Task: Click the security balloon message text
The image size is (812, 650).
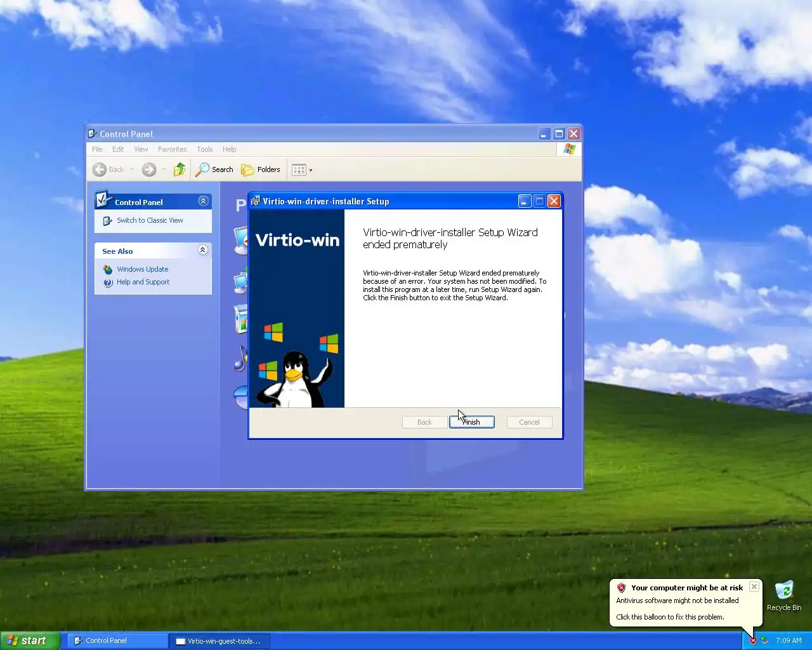Action: [677, 600]
